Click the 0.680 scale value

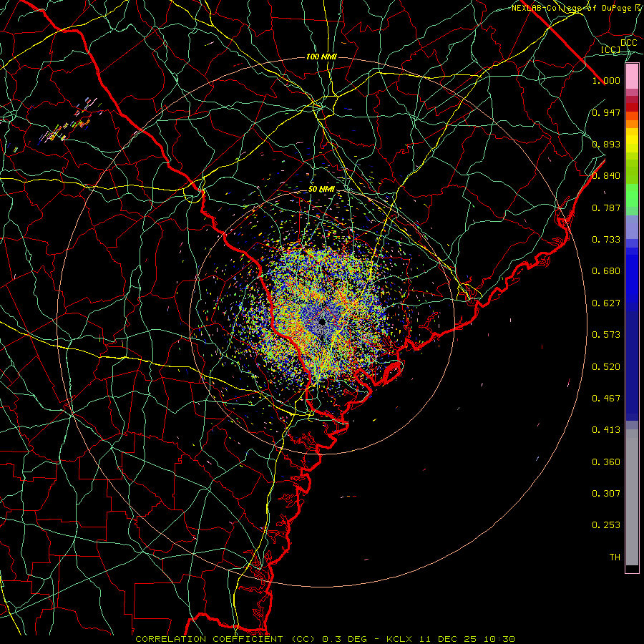606,270
